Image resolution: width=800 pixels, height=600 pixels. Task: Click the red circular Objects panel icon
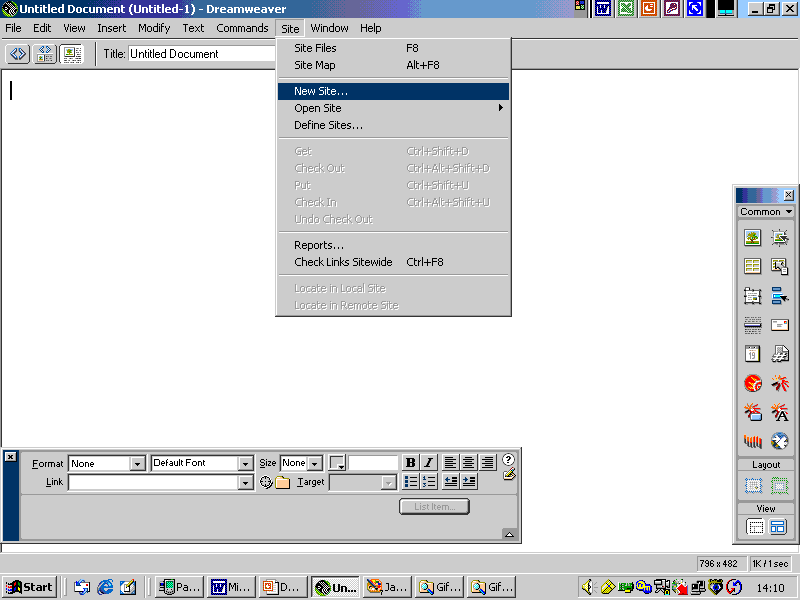(753, 383)
